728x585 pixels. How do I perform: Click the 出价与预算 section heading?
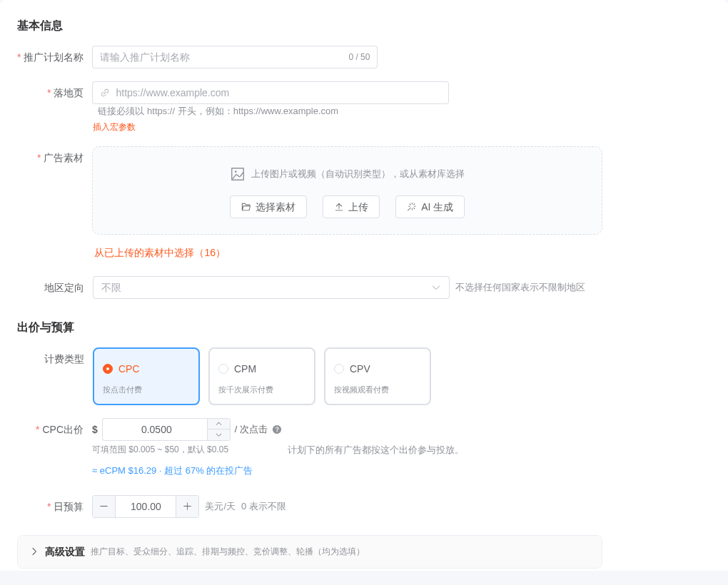pyautogui.click(x=46, y=327)
